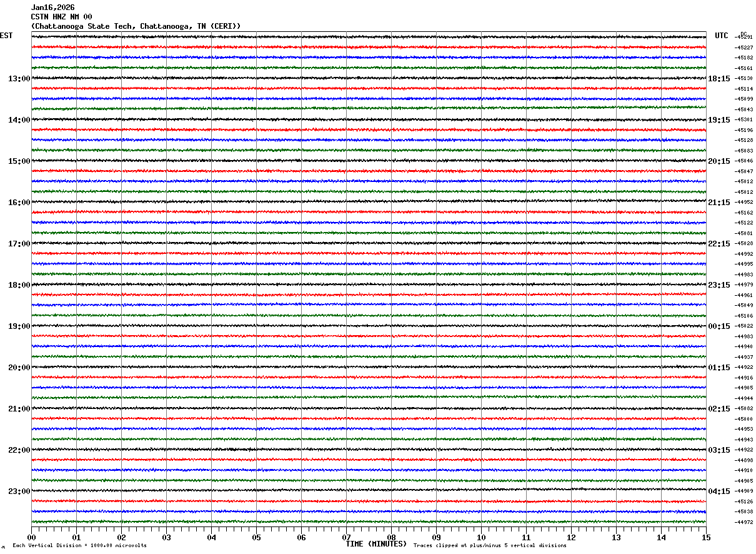Click minute tick label 09 on bottom axis
Image resolution: width=756 pixels, height=554 pixels.
436,537
